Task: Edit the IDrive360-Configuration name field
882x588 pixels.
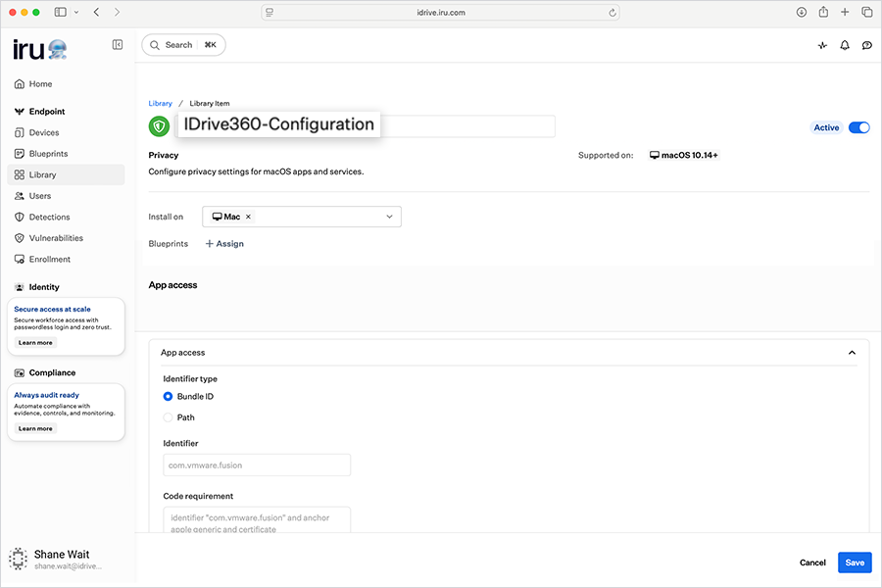Action: pos(366,126)
